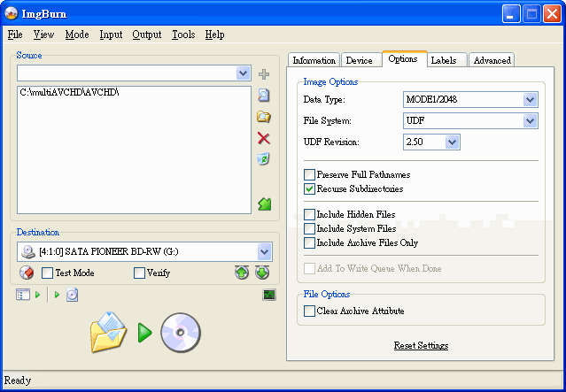Close the ImgBurn window
Viewport: 566px width, 392px height.
tap(553, 14)
